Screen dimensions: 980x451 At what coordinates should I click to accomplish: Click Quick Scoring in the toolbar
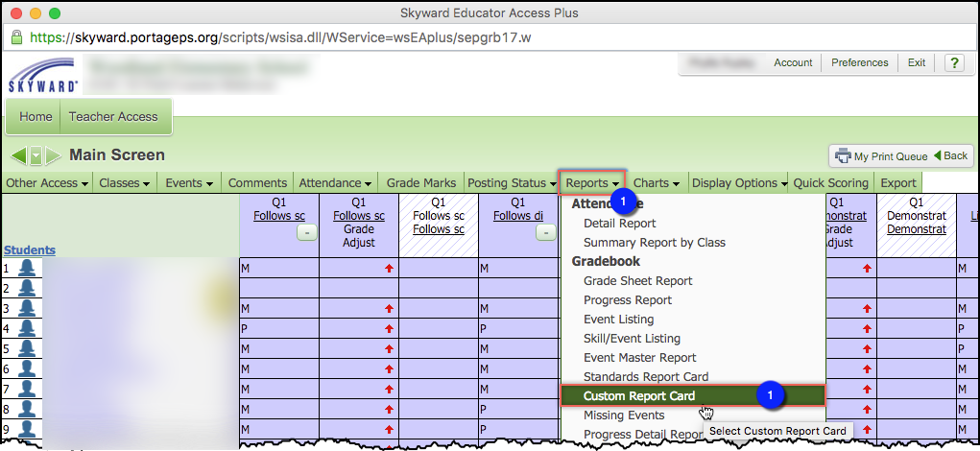(x=830, y=183)
